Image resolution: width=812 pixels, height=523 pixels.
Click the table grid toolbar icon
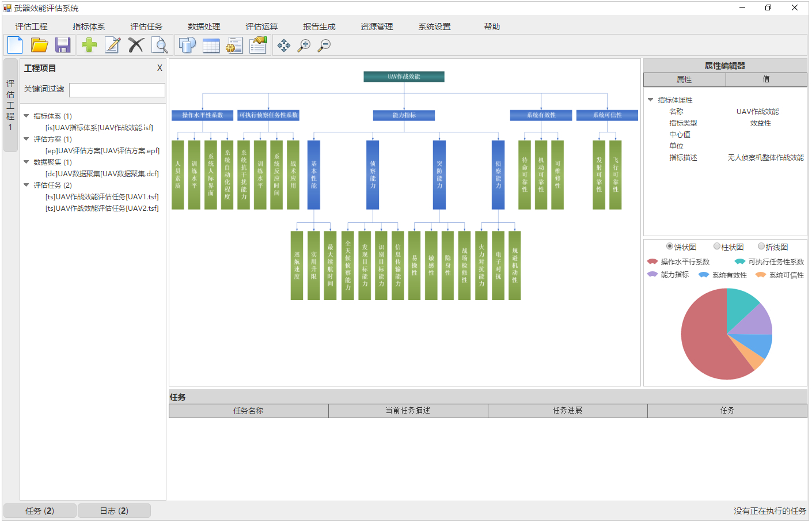211,46
